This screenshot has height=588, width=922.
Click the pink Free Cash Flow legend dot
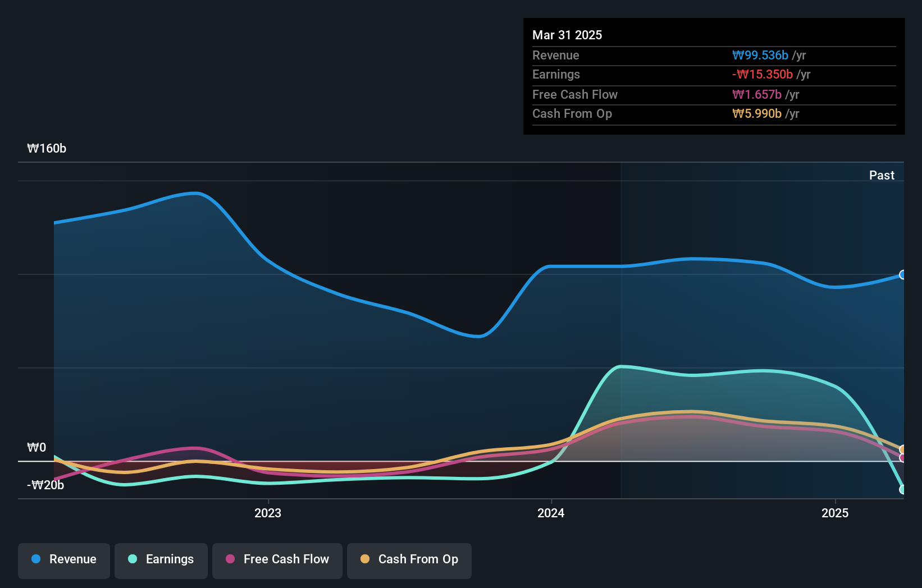click(x=230, y=559)
